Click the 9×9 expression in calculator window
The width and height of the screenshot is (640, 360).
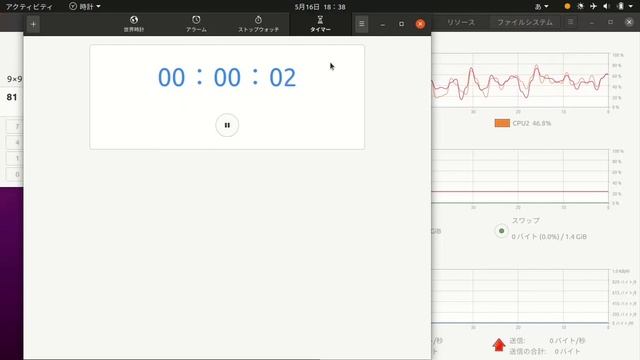point(14,79)
